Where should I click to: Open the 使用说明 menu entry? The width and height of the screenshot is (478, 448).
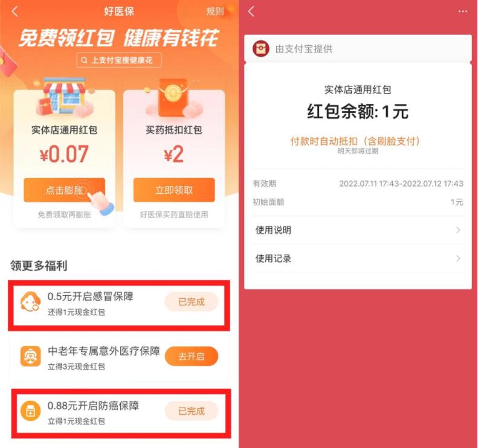point(358,230)
